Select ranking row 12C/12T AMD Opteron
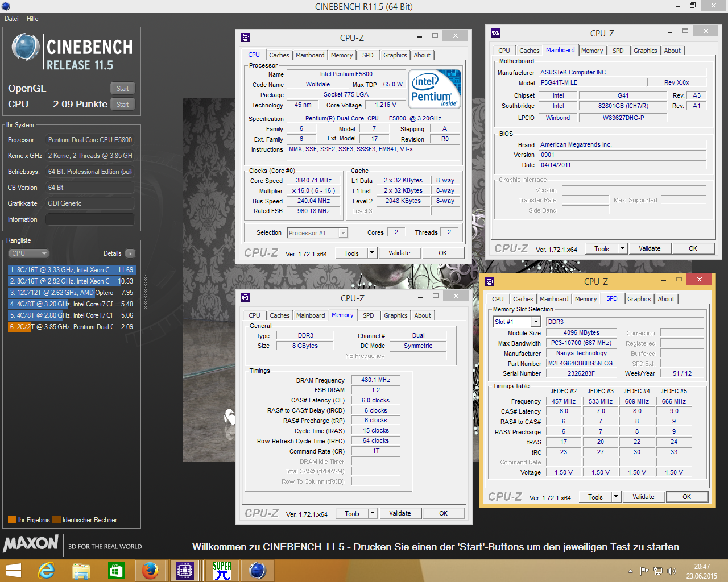The width and height of the screenshot is (728, 582). pyautogui.click(x=72, y=293)
